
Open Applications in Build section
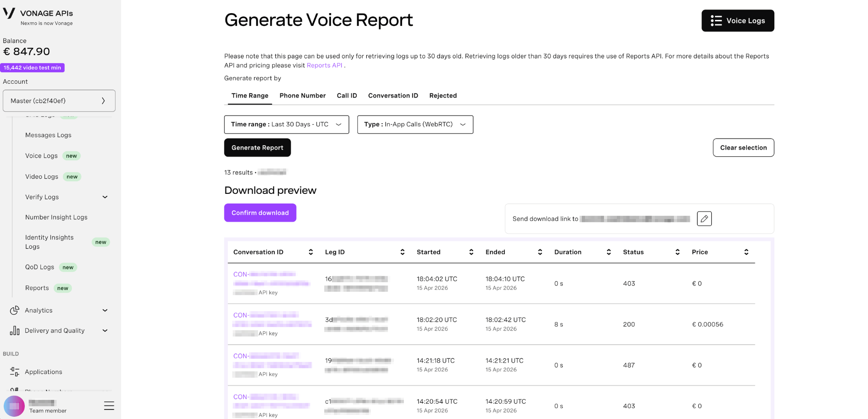click(43, 372)
